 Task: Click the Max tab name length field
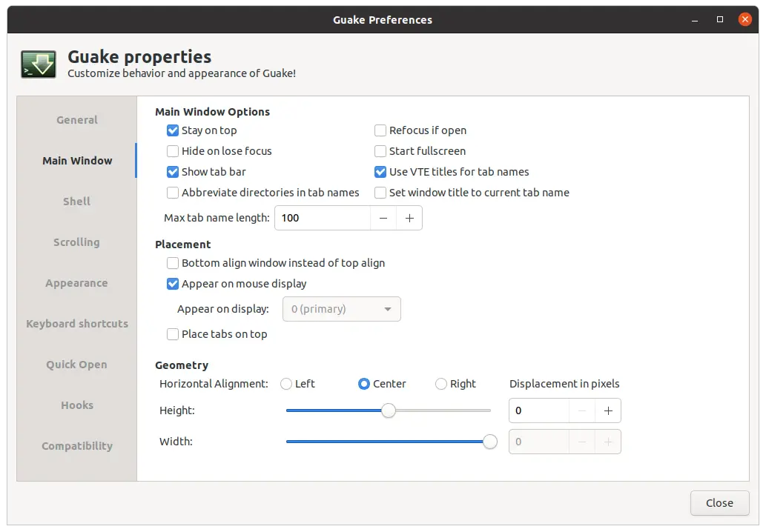[323, 218]
